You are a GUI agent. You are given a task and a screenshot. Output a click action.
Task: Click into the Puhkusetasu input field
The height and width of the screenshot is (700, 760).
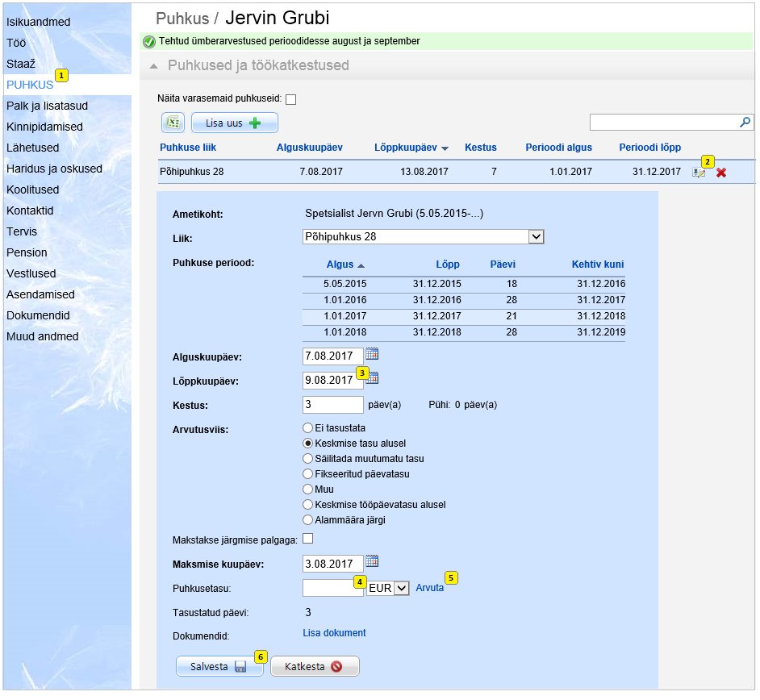pyautogui.click(x=329, y=588)
